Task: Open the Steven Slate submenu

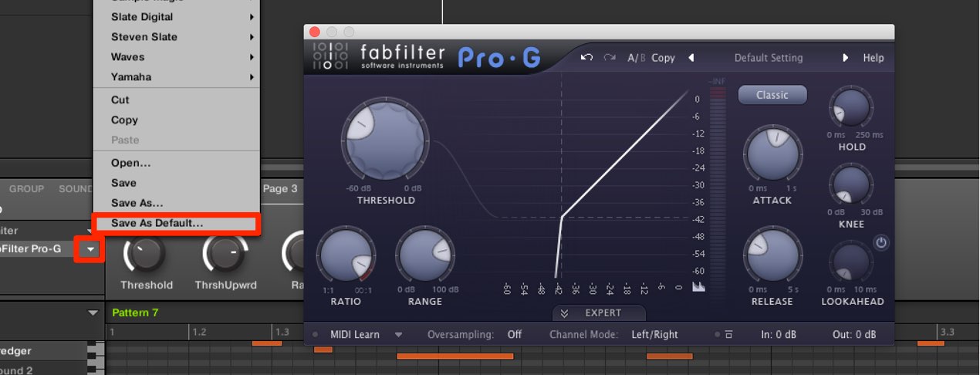Action: (176, 37)
